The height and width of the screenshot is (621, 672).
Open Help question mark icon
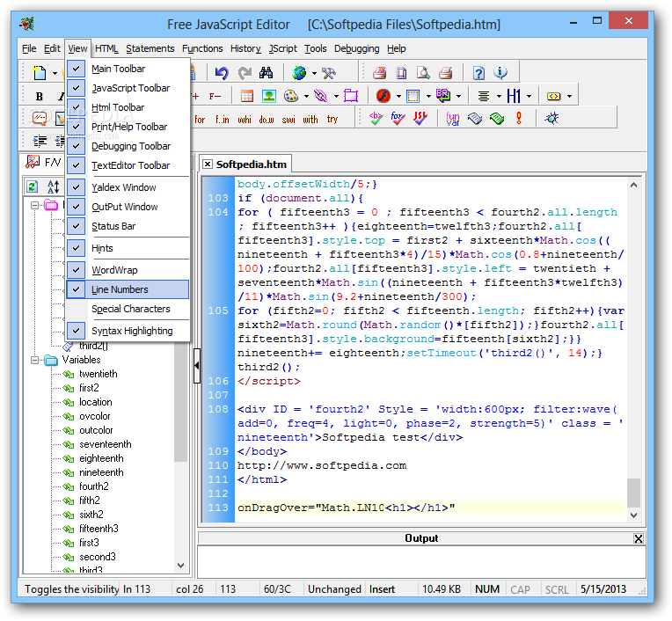pyautogui.click(x=478, y=73)
